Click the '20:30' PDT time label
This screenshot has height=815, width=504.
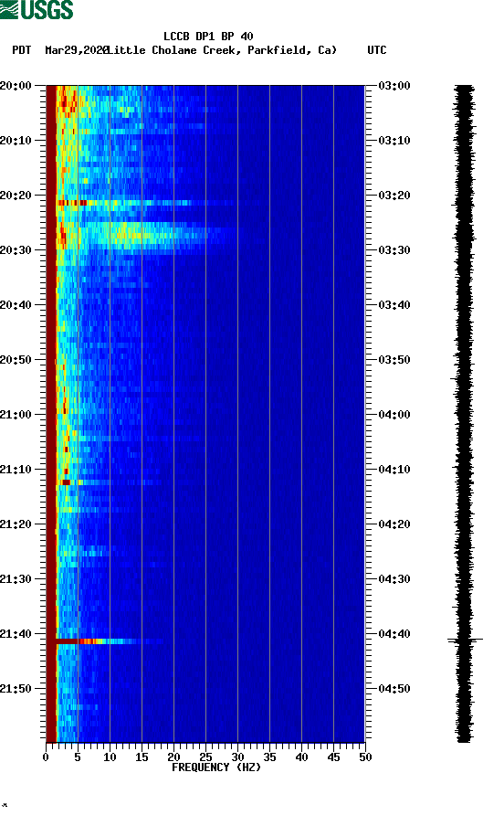tap(16, 250)
